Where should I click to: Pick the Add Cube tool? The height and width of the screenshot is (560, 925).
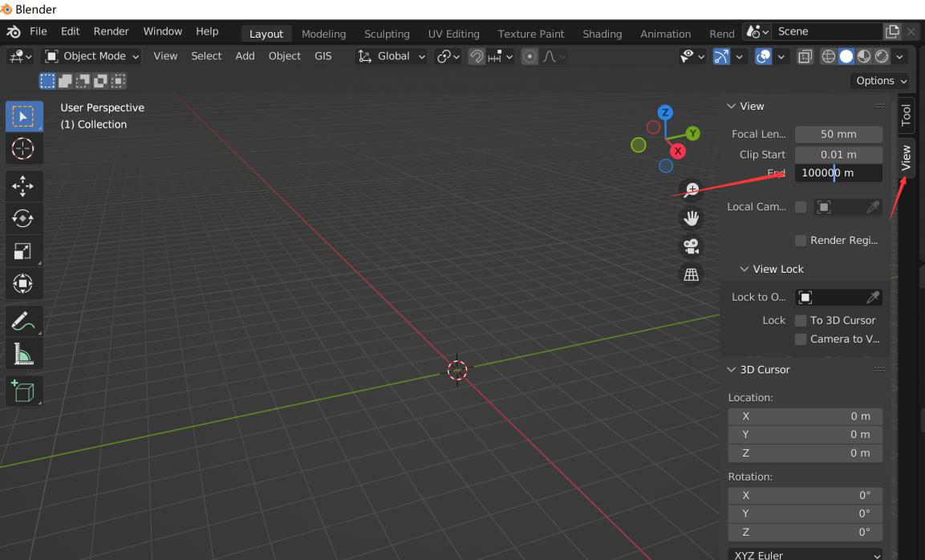point(23,392)
